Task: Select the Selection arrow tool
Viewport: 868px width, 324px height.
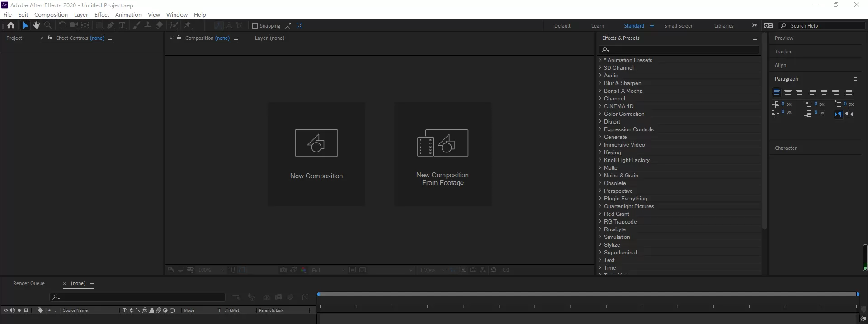Action: pos(25,25)
